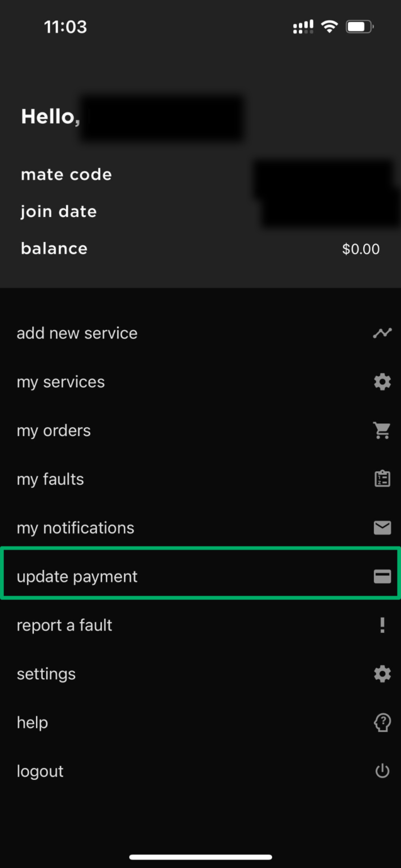Open the help section

32,722
